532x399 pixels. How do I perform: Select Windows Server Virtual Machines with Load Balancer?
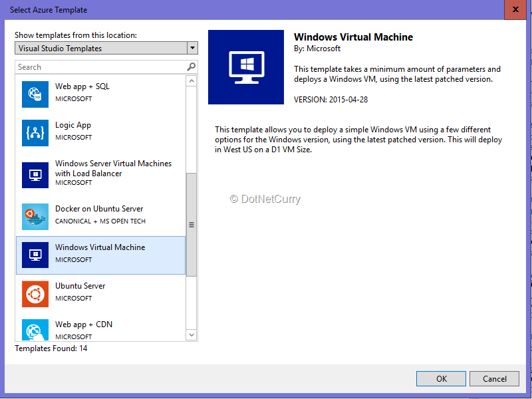click(x=101, y=175)
